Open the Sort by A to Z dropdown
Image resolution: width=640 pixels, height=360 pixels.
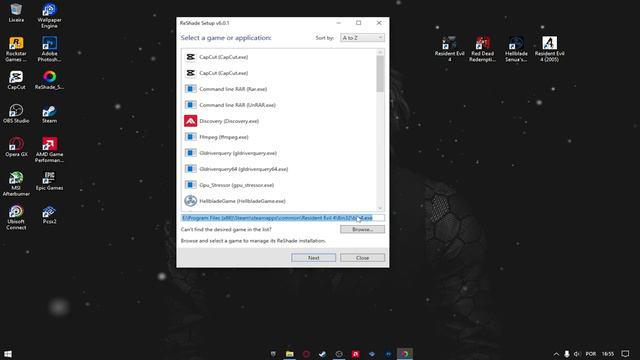tap(362, 38)
